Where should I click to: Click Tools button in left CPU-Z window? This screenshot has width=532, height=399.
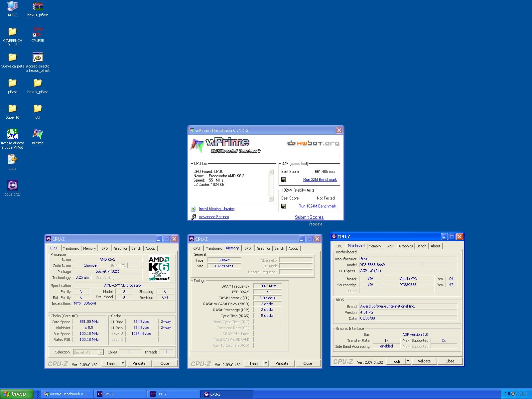(x=111, y=363)
